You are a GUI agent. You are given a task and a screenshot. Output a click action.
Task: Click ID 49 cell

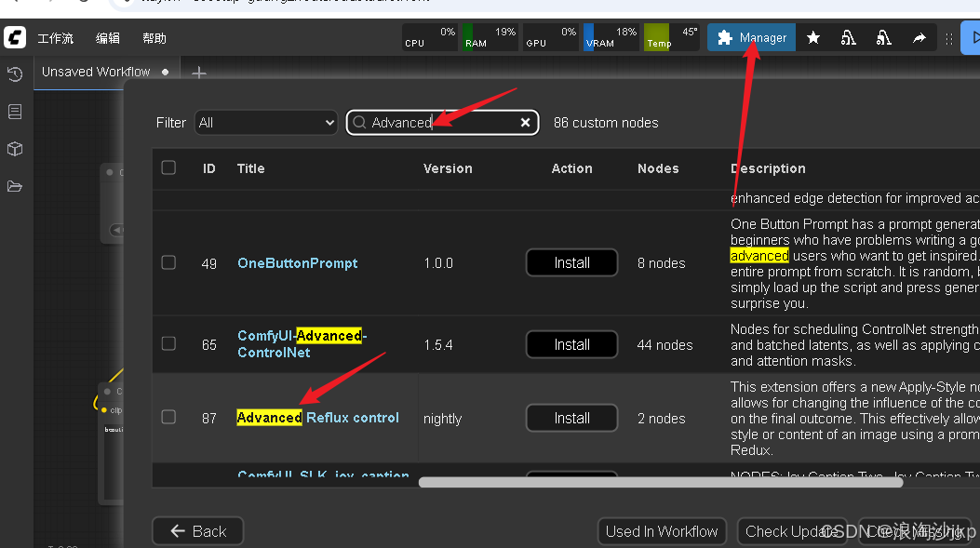point(208,263)
